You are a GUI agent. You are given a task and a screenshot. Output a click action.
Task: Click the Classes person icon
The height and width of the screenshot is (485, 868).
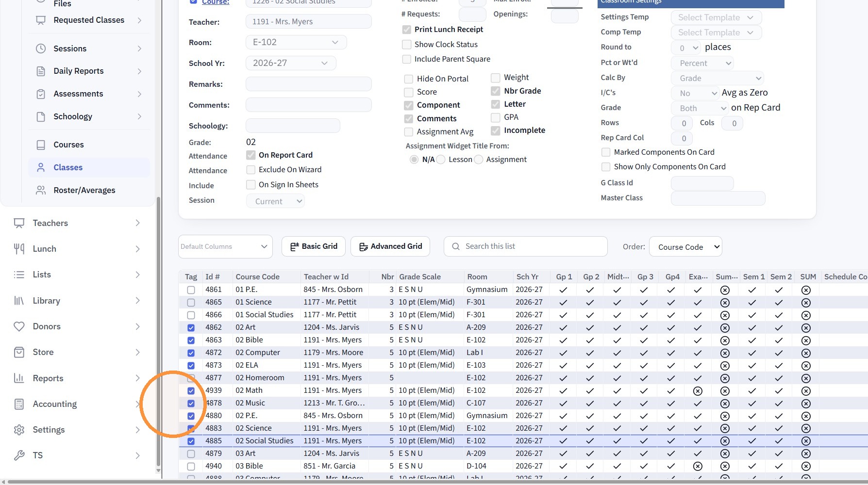coord(41,168)
